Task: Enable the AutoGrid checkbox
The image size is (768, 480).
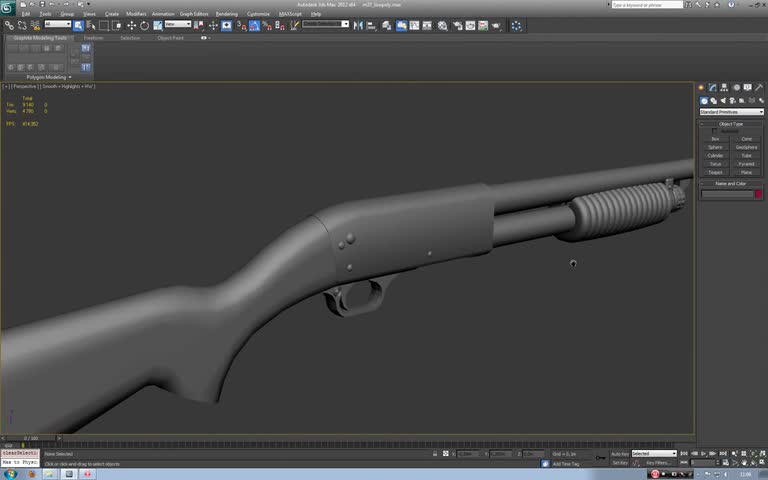Action: pos(715,131)
